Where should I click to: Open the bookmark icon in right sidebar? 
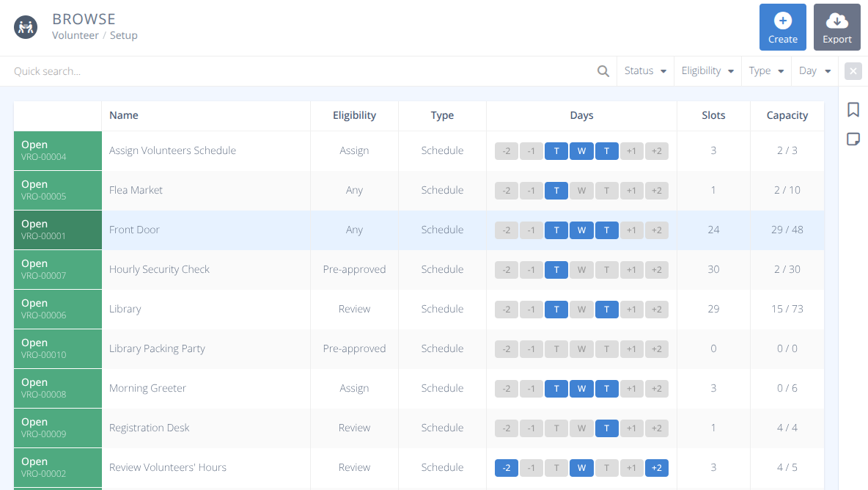tap(853, 110)
